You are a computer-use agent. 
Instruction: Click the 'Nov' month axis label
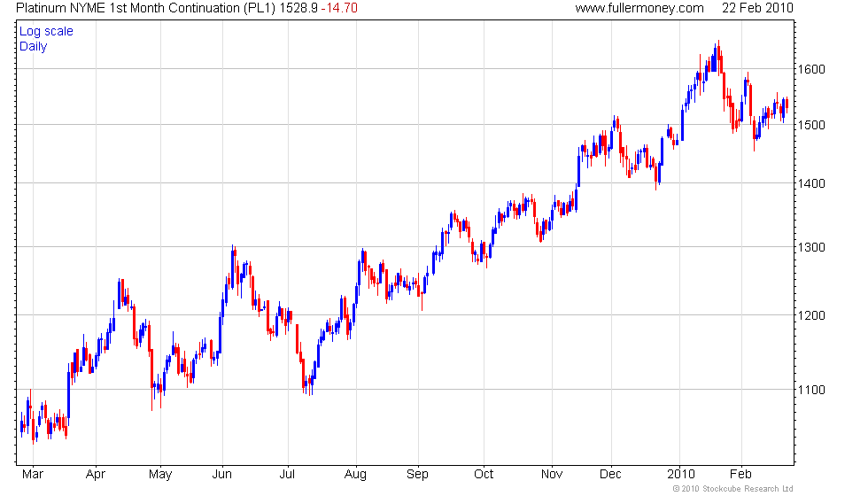[552, 474]
